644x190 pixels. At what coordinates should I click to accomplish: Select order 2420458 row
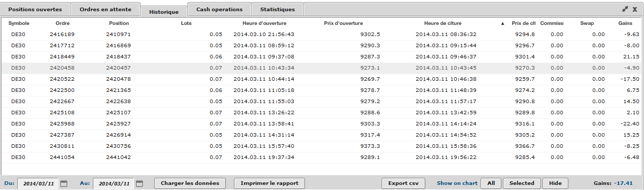322,68
